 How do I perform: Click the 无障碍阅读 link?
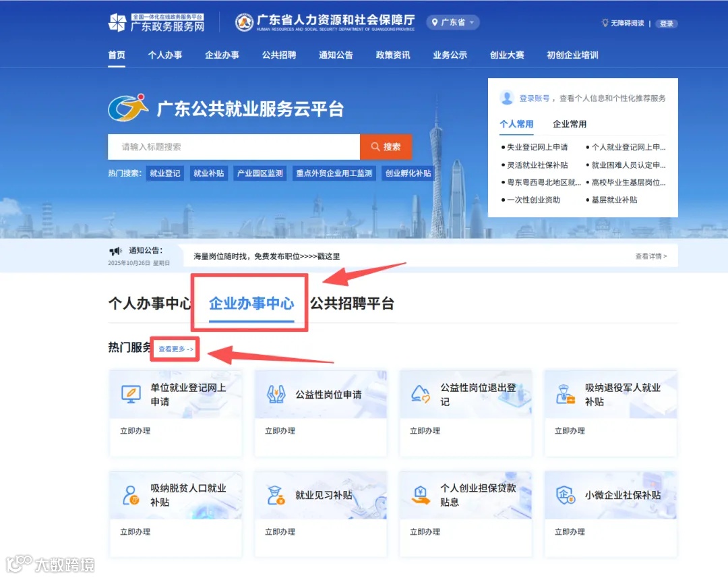point(623,23)
